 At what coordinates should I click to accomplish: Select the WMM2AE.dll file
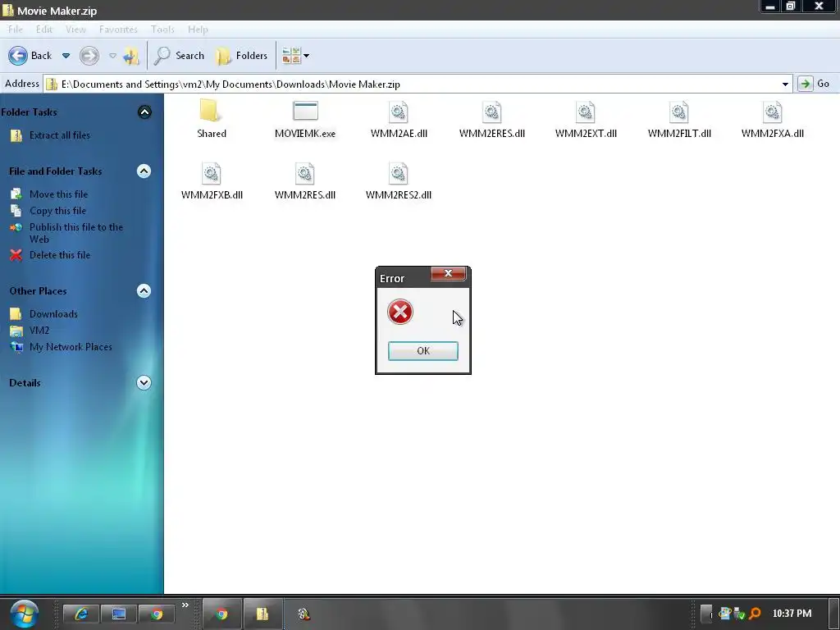pyautogui.click(x=399, y=120)
